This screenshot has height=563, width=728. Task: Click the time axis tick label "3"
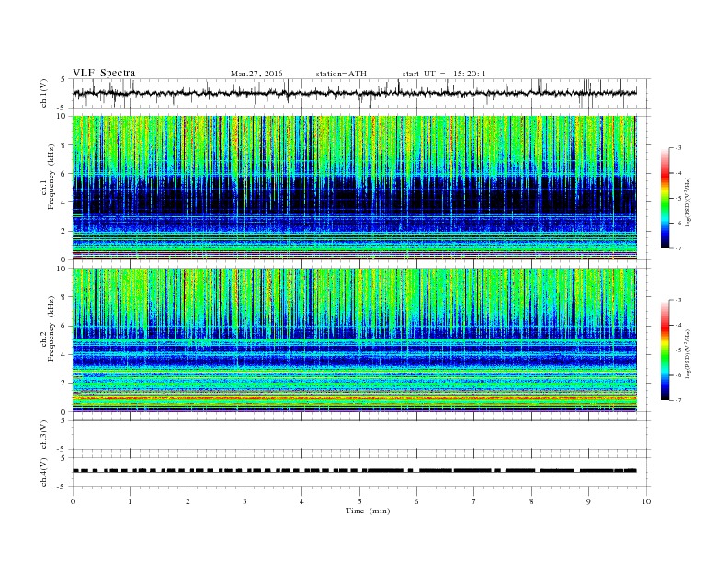click(x=245, y=501)
